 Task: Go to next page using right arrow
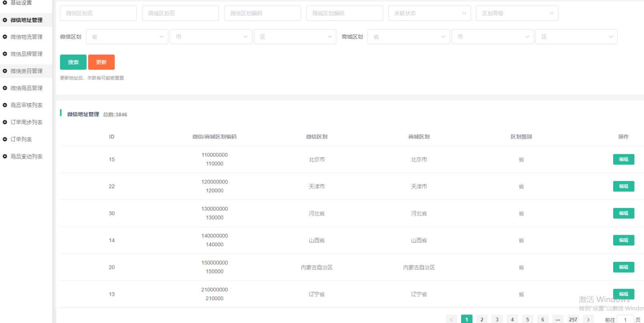pyautogui.click(x=588, y=319)
